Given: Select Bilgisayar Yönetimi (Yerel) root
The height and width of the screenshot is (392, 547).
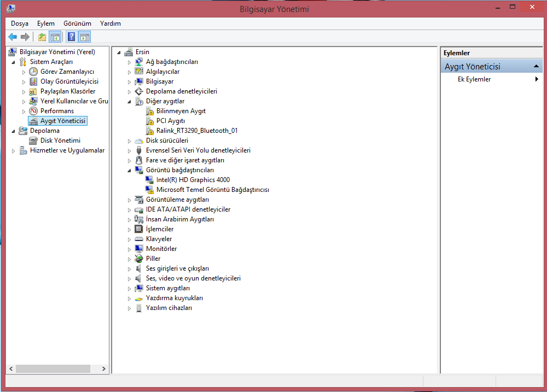Looking at the screenshot, I should [57, 51].
